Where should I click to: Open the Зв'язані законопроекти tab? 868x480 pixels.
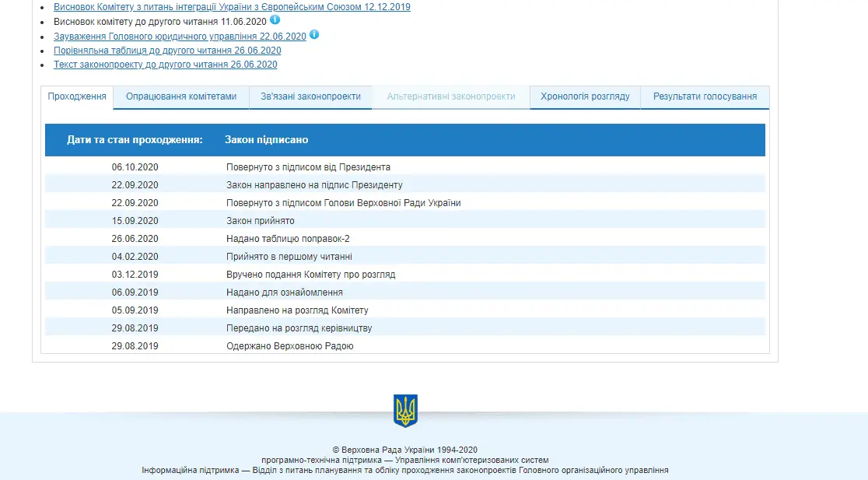pyautogui.click(x=310, y=97)
